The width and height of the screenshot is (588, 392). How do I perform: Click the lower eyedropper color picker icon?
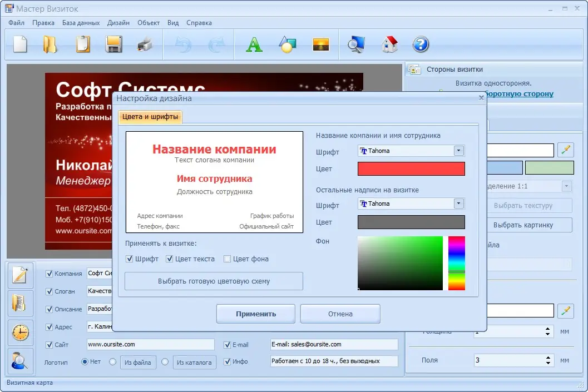566,311
